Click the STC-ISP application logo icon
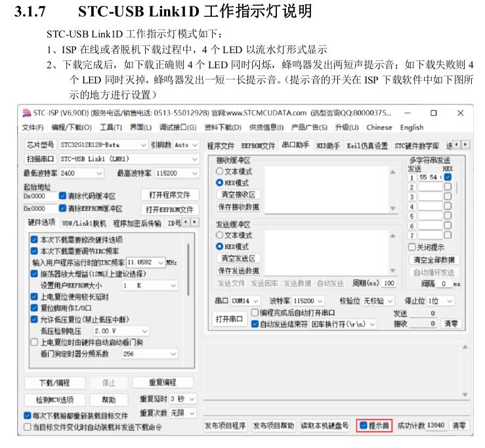This screenshot has width=485, height=448. click(27, 114)
